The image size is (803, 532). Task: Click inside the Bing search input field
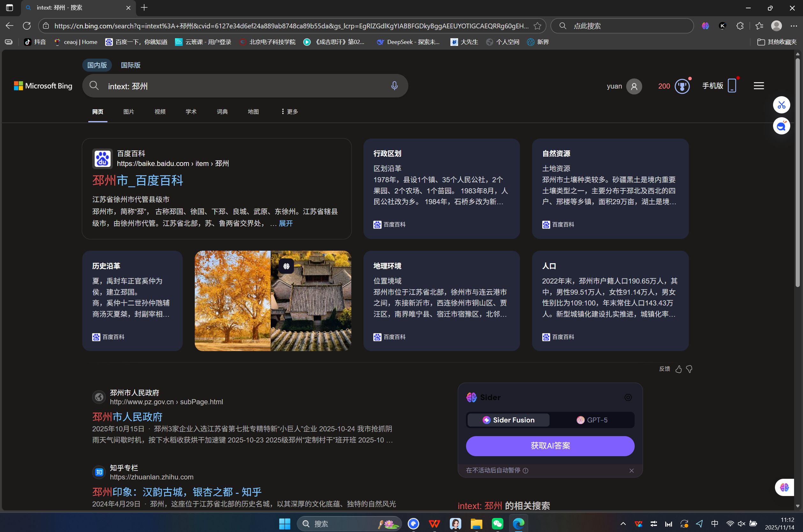(238, 86)
